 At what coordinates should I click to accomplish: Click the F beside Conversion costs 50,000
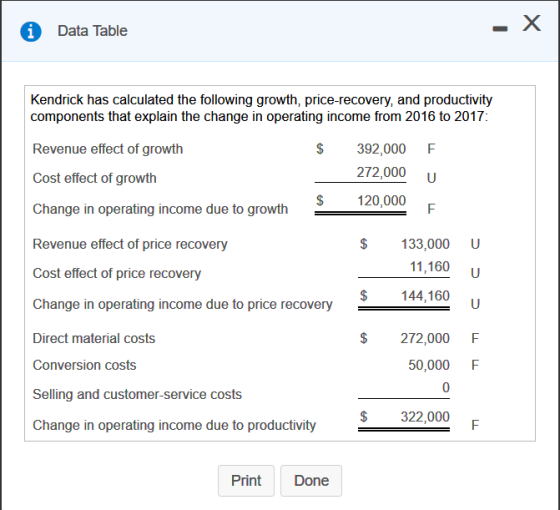pyautogui.click(x=475, y=365)
